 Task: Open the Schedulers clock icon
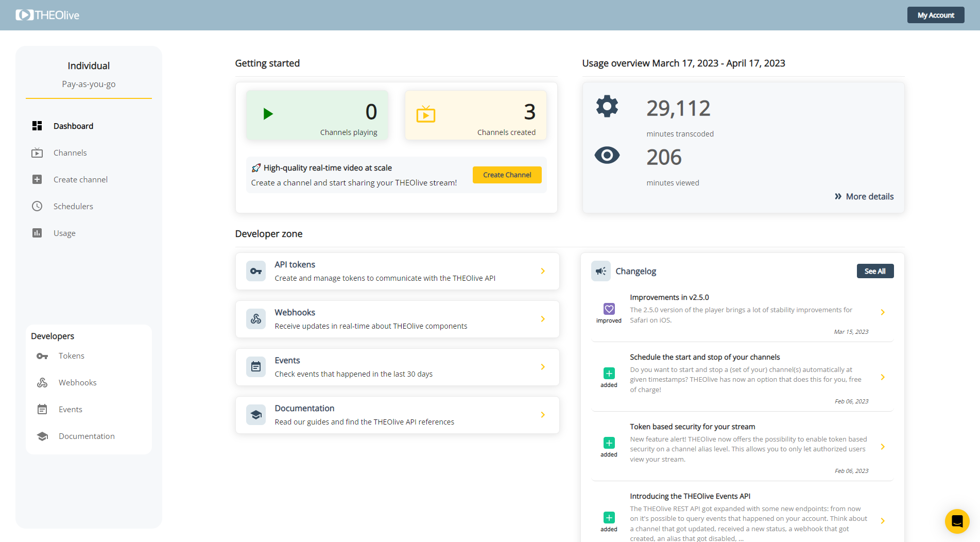click(37, 206)
